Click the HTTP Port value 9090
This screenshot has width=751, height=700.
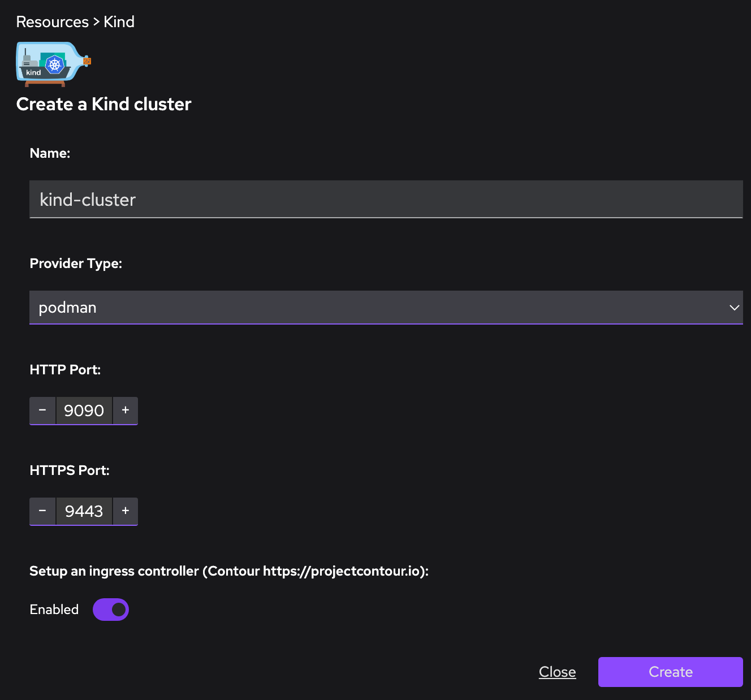pyautogui.click(x=84, y=411)
